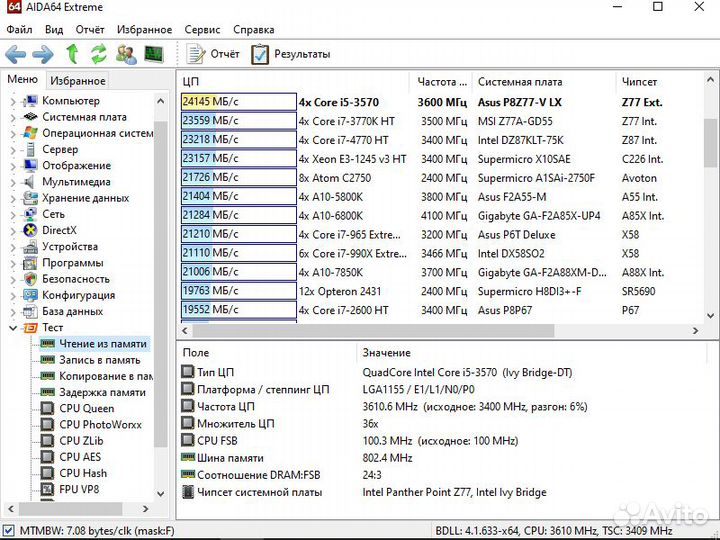Expand the База данных node arrow
The height and width of the screenshot is (540, 720).
tap(13, 312)
